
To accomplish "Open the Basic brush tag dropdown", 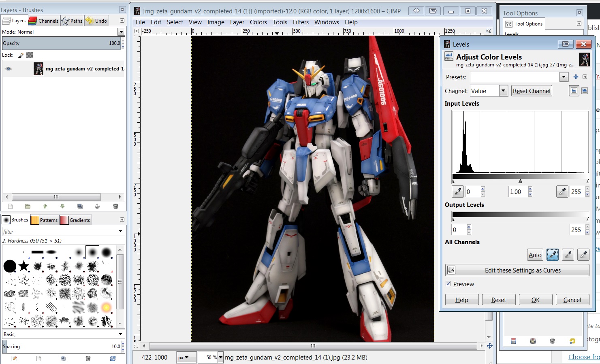I will [x=121, y=334].
